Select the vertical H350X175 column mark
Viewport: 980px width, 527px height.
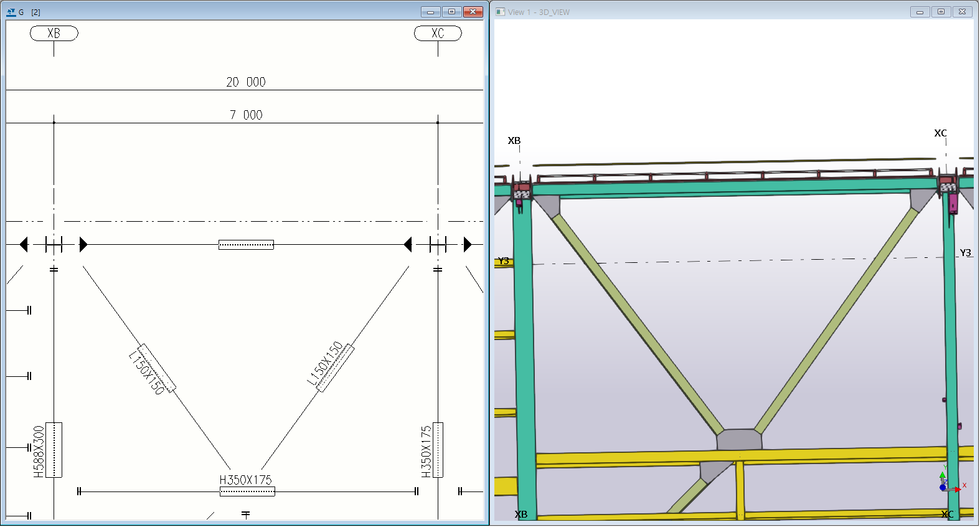coord(426,451)
